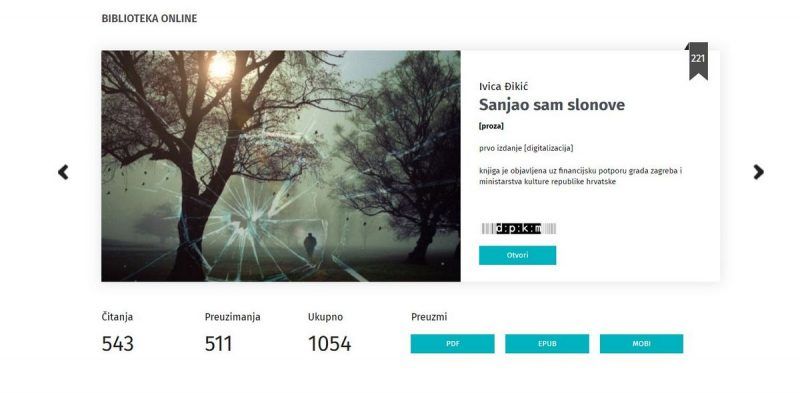
Task: Click the foggy trees cover image
Action: pyautogui.click(x=281, y=166)
